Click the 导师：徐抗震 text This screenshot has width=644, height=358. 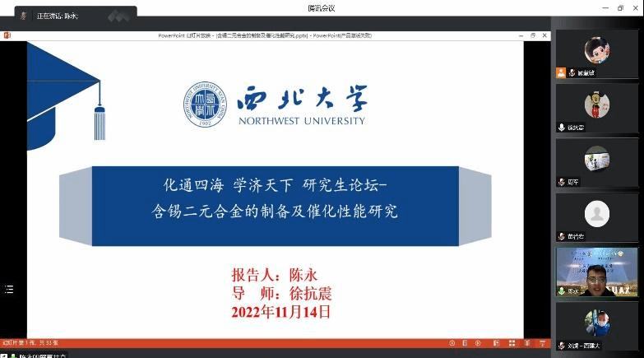coord(281,294)
